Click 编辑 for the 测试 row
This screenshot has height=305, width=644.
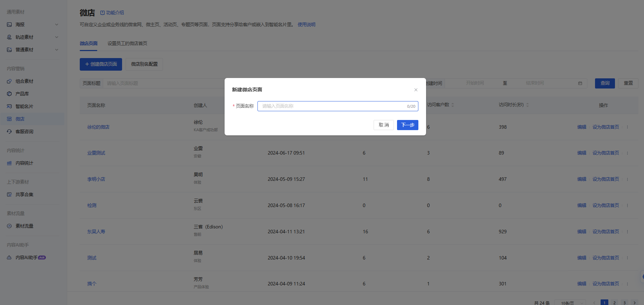(x=582, y=258)
